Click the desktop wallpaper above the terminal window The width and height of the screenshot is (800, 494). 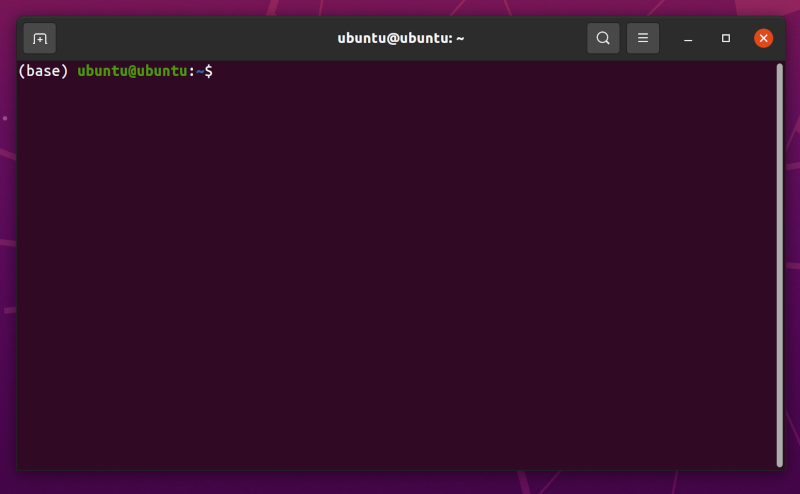(400, 6)
